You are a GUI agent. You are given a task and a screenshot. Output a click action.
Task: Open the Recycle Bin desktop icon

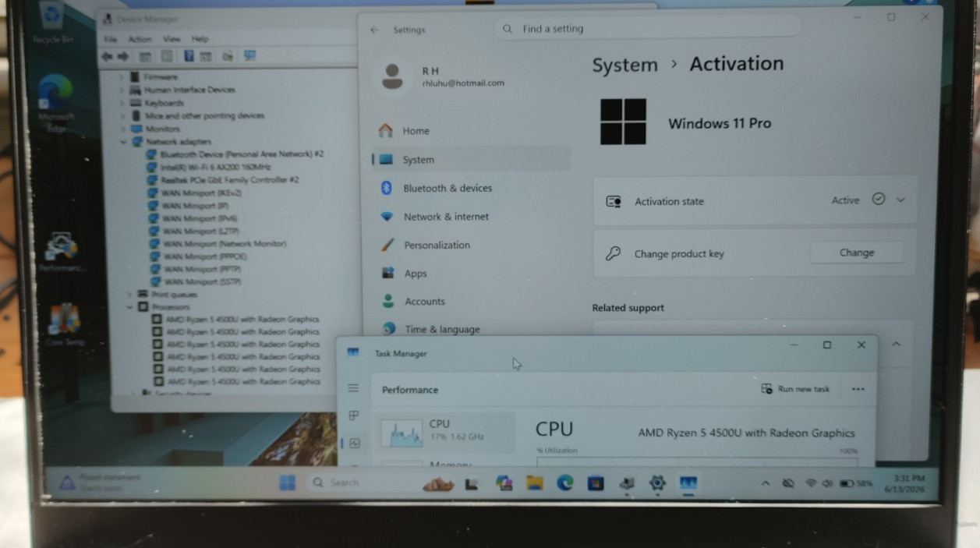coord(51,22)
